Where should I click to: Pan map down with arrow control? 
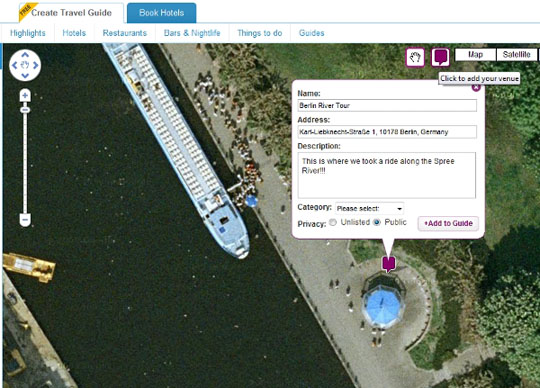(x=25, y=75)
